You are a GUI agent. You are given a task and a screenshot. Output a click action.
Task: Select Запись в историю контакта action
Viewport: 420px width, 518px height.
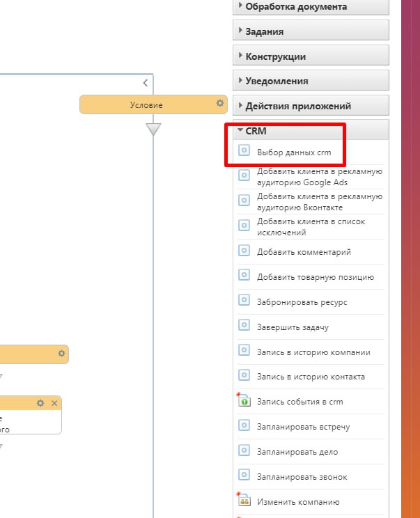[x=311, y=377]
